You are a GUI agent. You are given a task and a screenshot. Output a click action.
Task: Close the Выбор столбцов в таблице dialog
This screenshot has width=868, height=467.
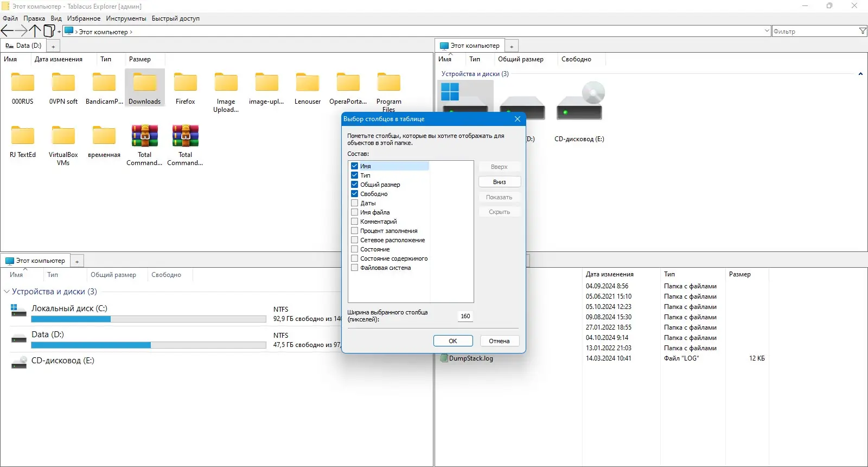click(517, 119)
